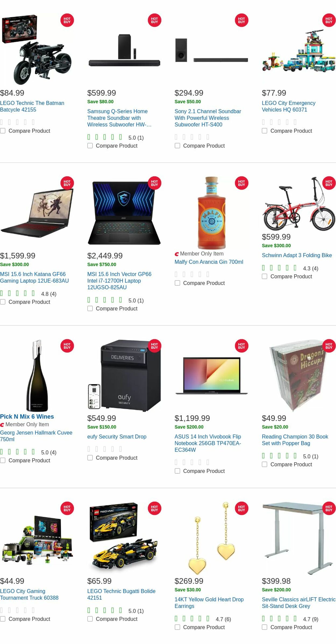This screenshot has height=644, width=336.
Task: Click the Hot Buy badge on eufy Smart Drop
Action: (154, 346)
